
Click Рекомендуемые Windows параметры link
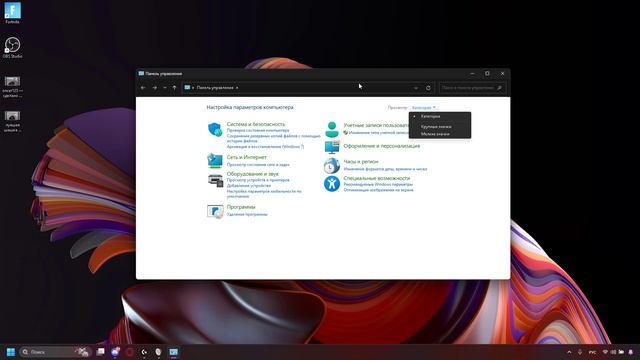pyautogui.click(x=378, y=184)
